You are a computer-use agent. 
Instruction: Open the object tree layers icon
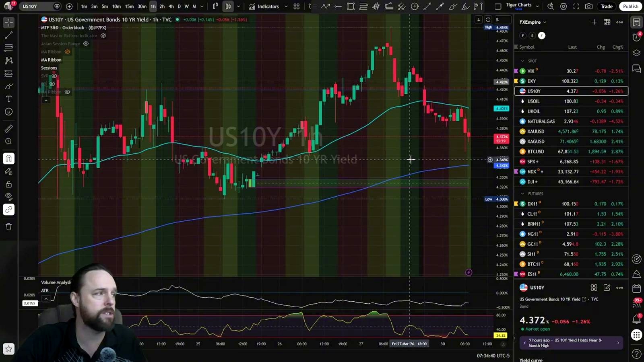(636, 53)
